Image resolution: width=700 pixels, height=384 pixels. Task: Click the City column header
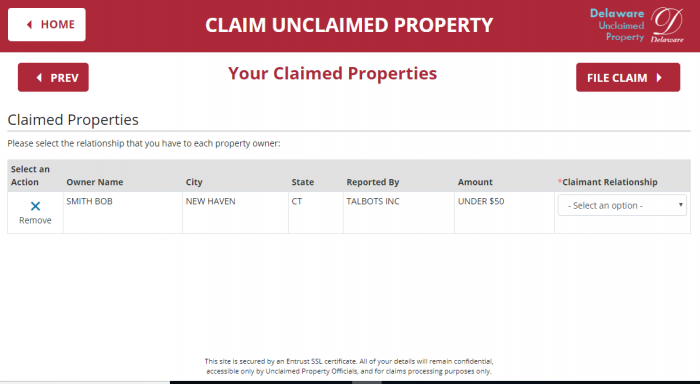[194, 182]
